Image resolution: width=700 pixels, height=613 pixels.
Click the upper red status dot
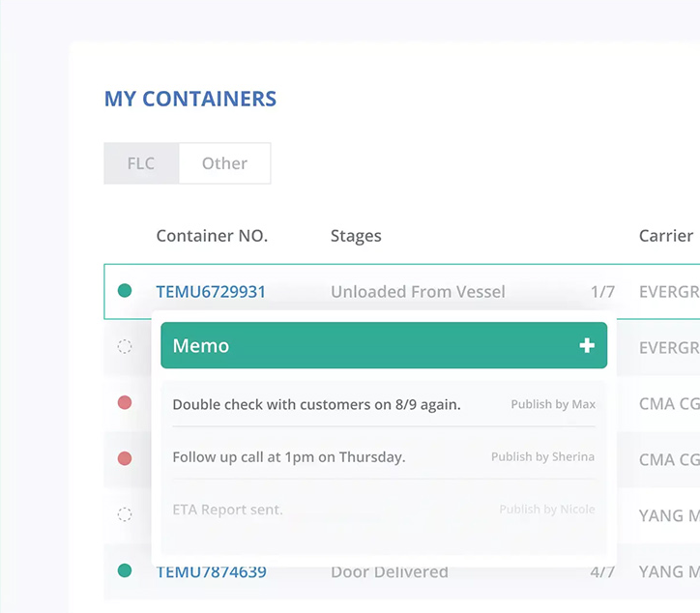pyautogui.click(x=125, y=403)
